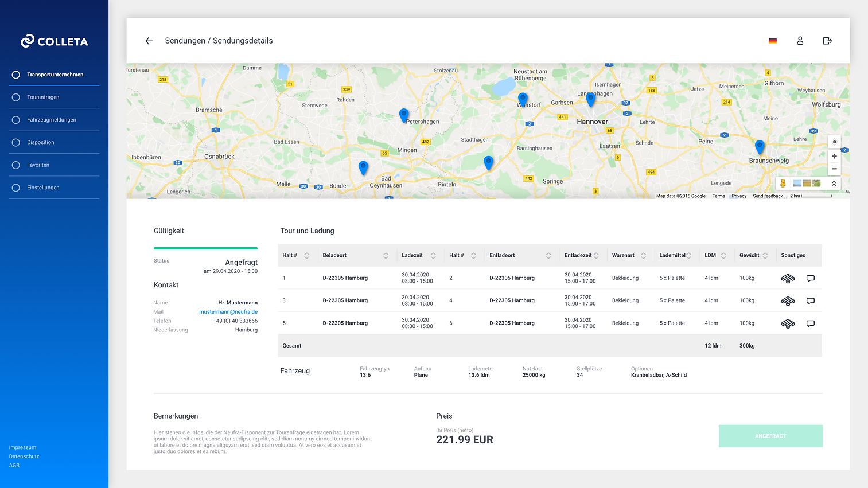The image size is (868, 488).
Task: Sort by Halt # column before Beladeort
Action: click(x=307, y=256)
